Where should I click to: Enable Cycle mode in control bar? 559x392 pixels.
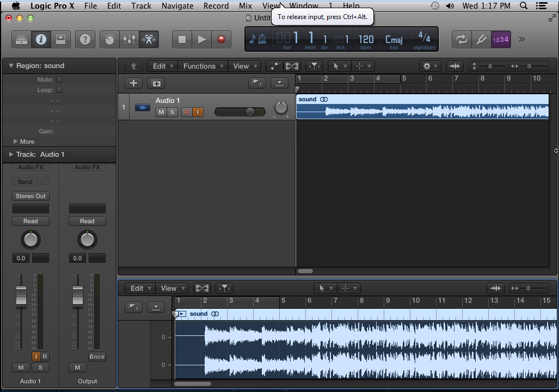point(462,39)
